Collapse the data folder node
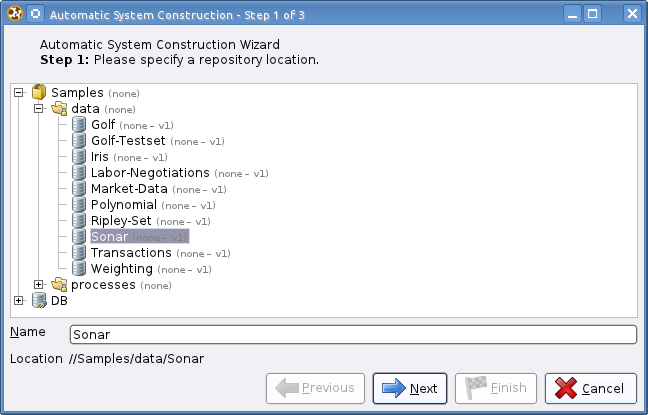 tap(38, 109)
